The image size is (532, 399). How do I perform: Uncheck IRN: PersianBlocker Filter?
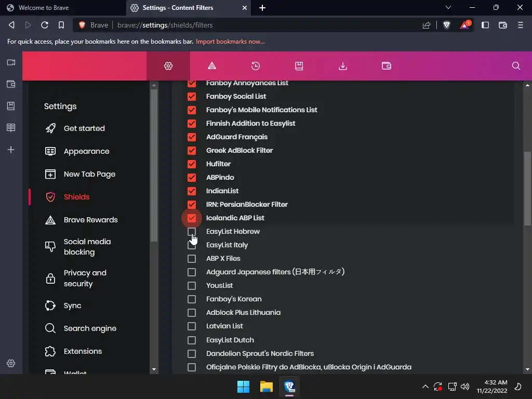click(x=192, y=205)
